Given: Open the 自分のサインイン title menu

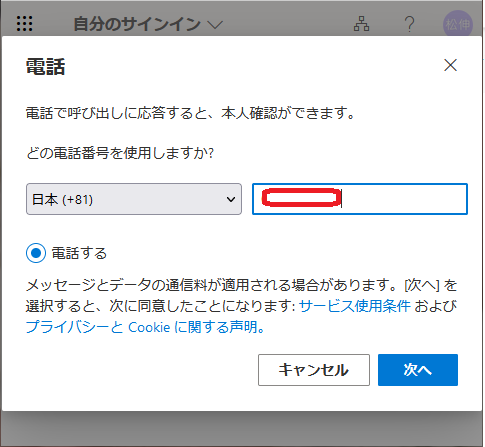Looking at the screenshot, I should [x=137, y=24].
